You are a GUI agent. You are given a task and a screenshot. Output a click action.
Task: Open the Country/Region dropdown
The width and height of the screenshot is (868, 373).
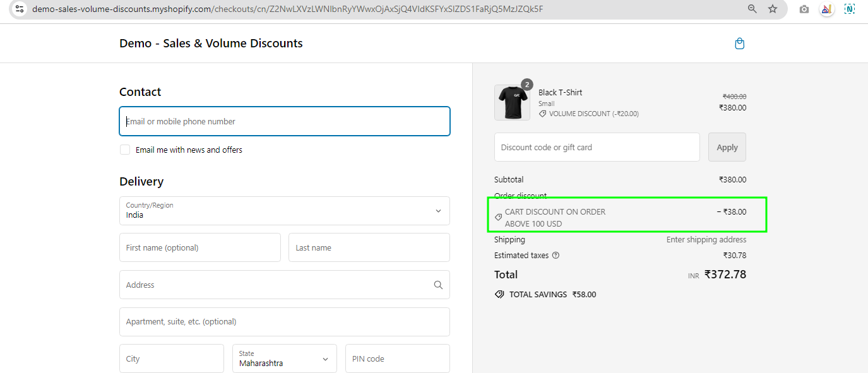(x=284, y=211)
